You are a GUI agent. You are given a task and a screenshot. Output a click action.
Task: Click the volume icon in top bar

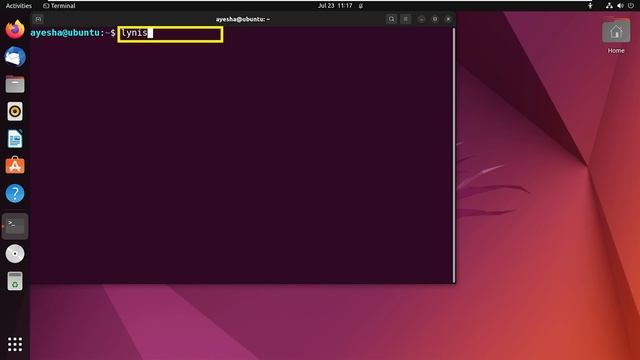tap(620, 6)
